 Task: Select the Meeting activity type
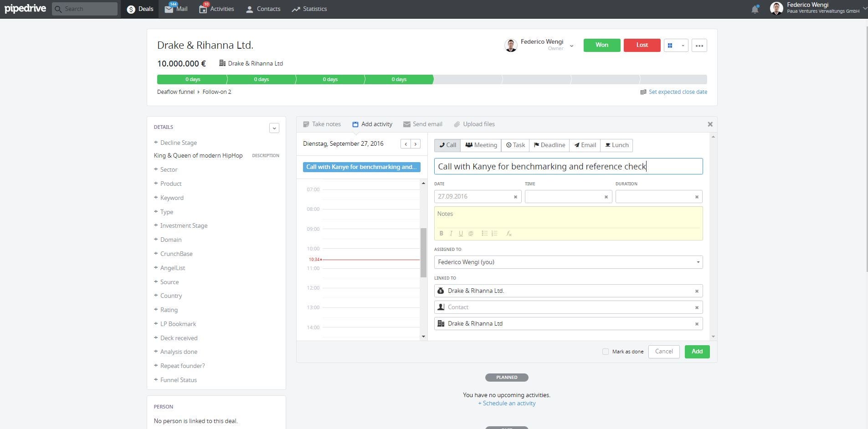pyautogui.click(x=481, y=145)
